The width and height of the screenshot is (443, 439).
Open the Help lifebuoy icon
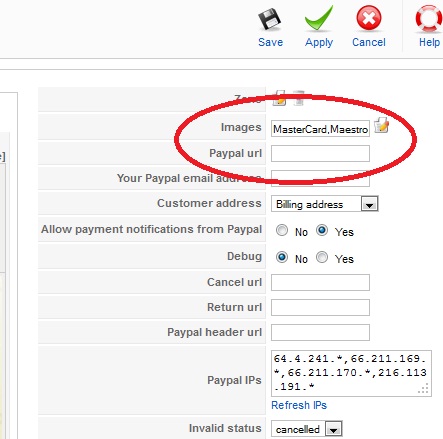429,19
